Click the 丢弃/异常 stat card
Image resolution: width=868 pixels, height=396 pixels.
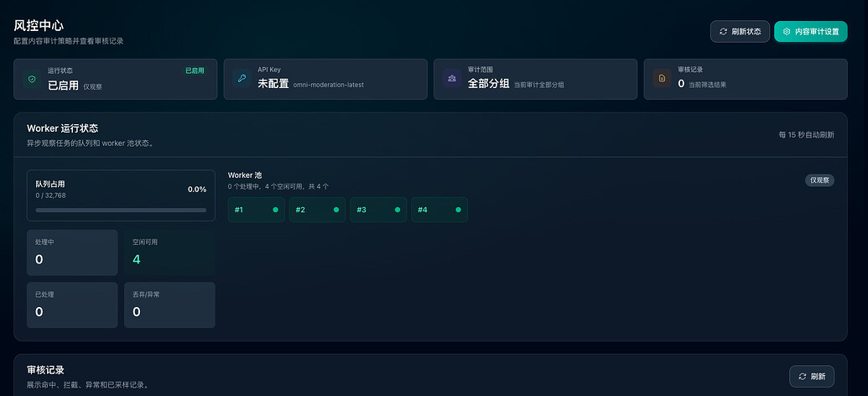click(x=169, y=305)
